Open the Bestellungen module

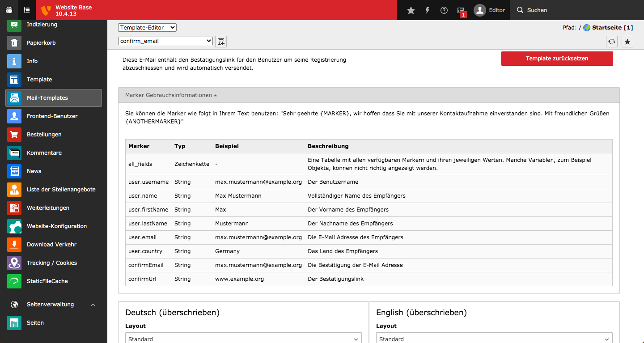[54, 135]
